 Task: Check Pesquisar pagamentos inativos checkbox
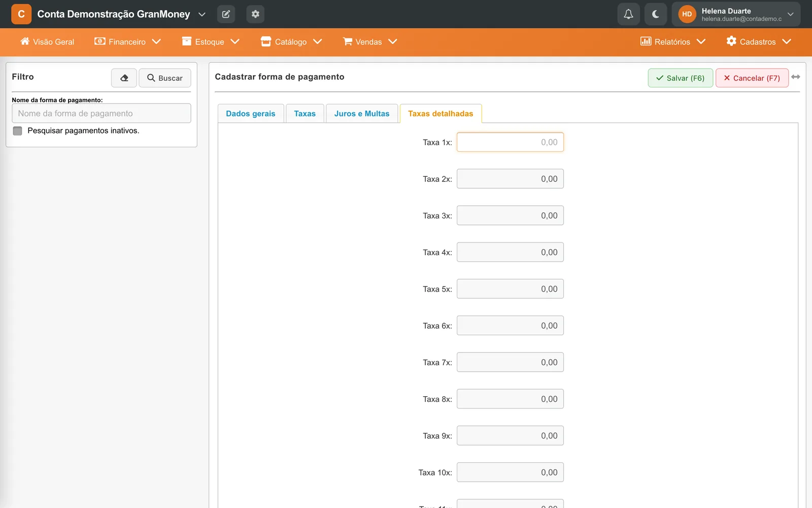pos(18,131)
